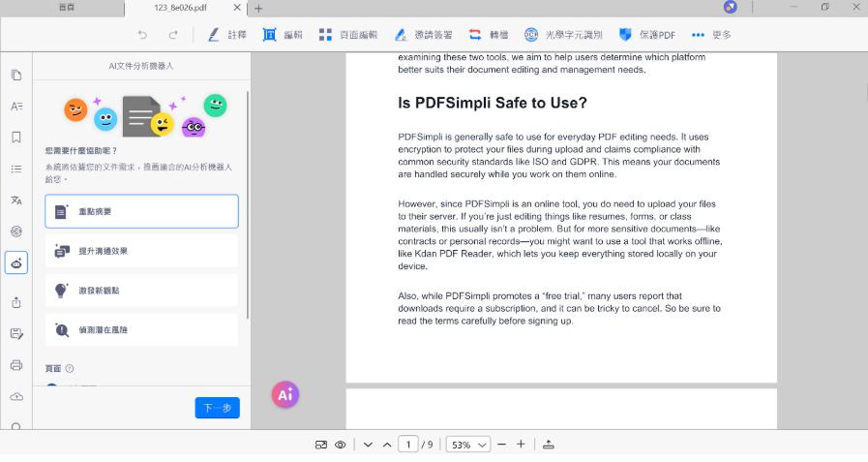Select the 提升溝通效果 option
This screenshot has width=868, height=462.
point(141,251)
